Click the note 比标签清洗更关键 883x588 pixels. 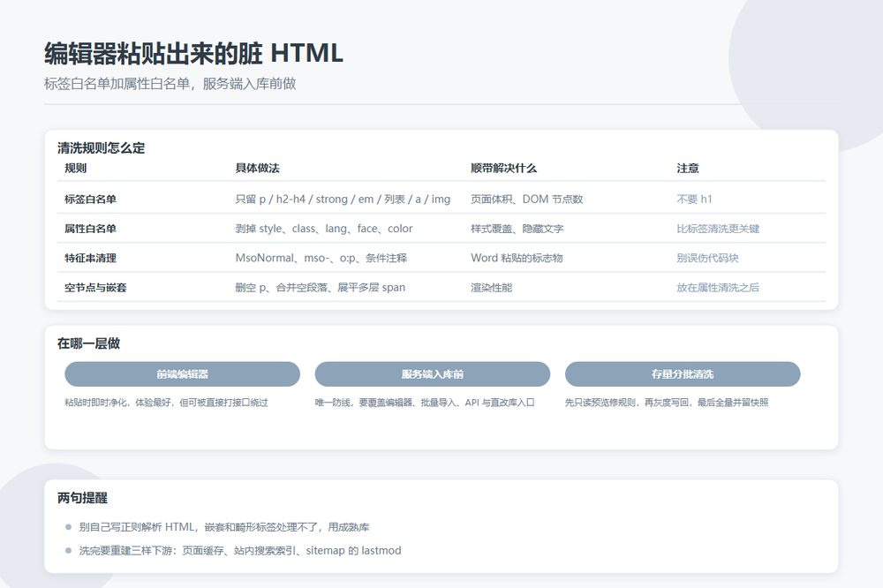tap(718, 229)
